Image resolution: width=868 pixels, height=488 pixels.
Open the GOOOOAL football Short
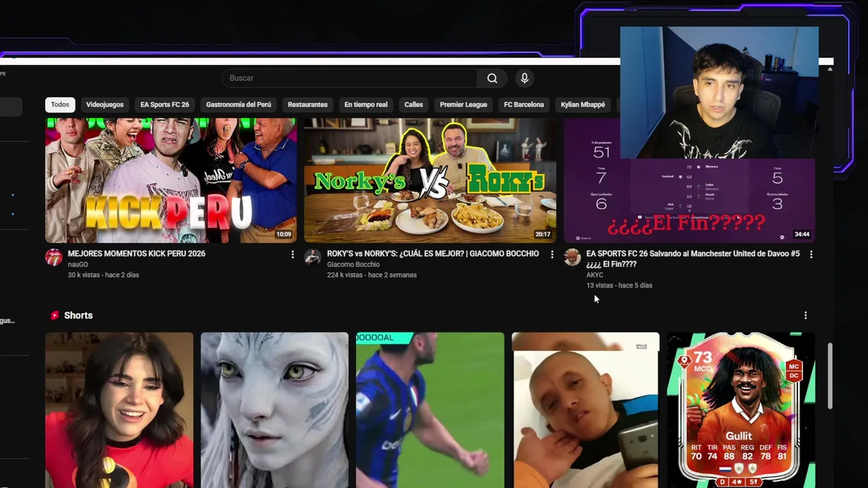430,410
